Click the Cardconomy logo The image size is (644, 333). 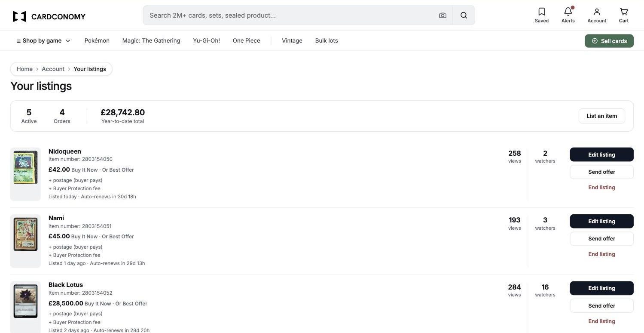point(49,16)
